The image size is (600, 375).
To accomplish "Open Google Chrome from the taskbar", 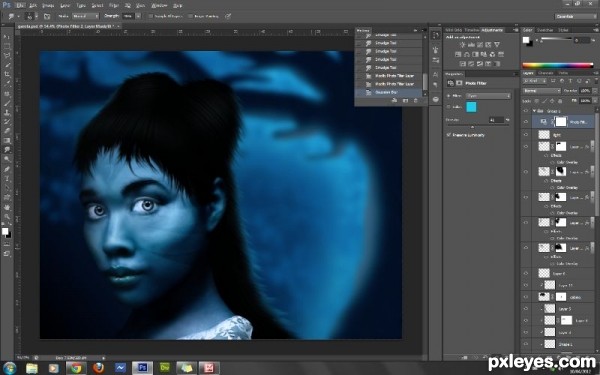I will 76,368.
